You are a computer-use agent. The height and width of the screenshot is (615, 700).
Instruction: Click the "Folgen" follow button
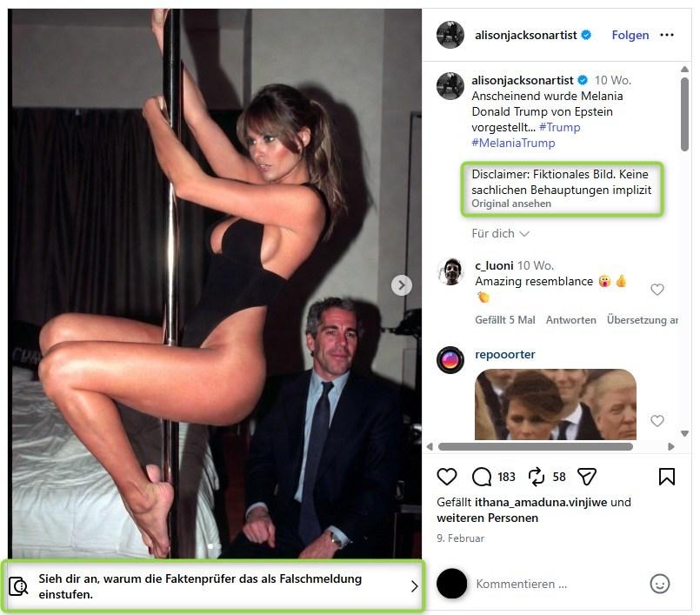coord(630,35)
